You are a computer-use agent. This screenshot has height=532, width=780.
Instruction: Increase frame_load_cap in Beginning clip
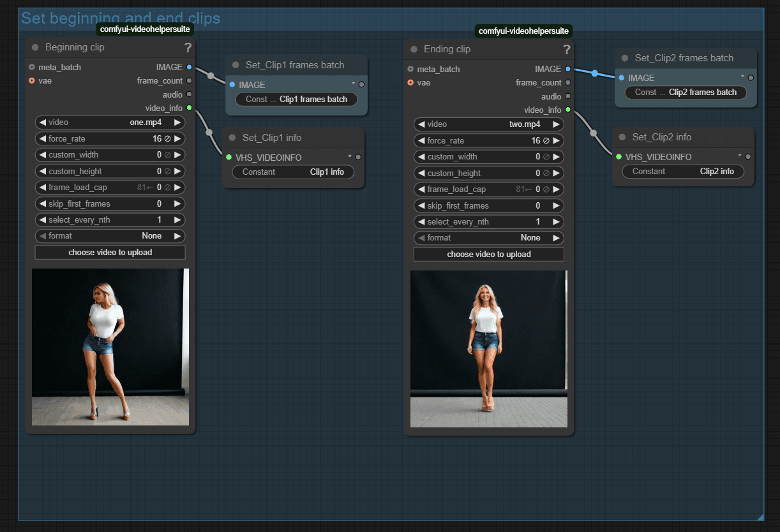pyautogui.click(x=177, y=188)
